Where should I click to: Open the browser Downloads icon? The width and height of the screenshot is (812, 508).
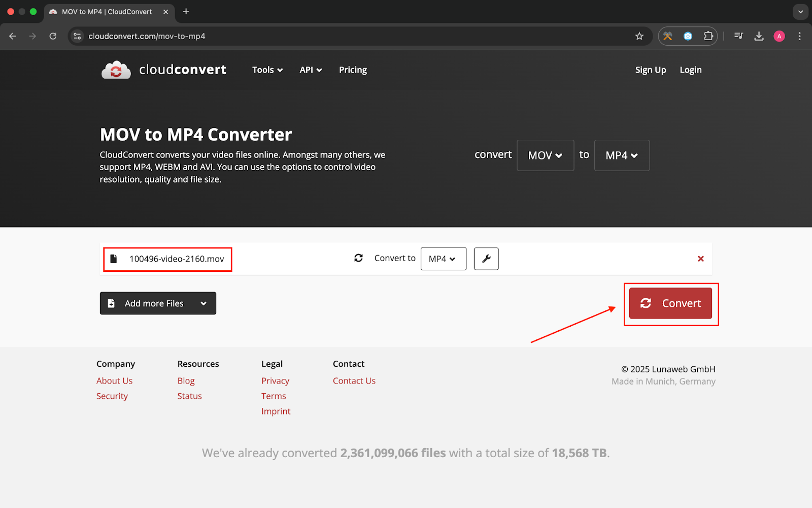[759, 36]
